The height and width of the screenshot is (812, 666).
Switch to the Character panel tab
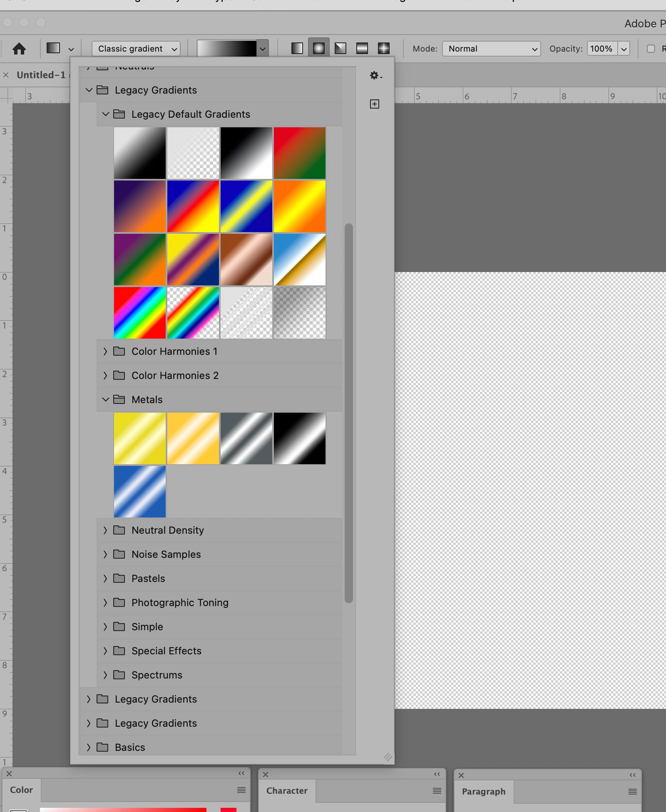click(287, 791)
